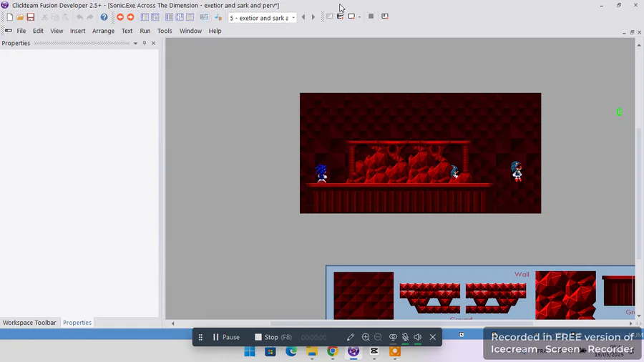Toggle microphone in the recorder bar
Image resolution: width=644 pixels, height=362 pixels.
click(x=406, y=337)
